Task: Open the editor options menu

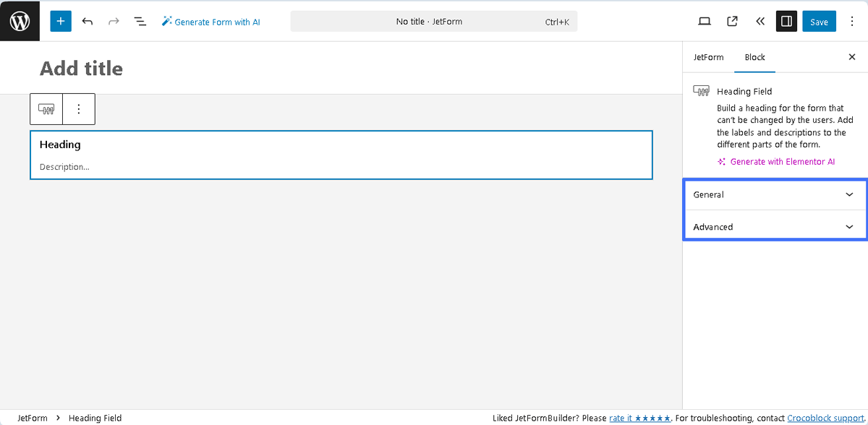Action: point(852,22)
